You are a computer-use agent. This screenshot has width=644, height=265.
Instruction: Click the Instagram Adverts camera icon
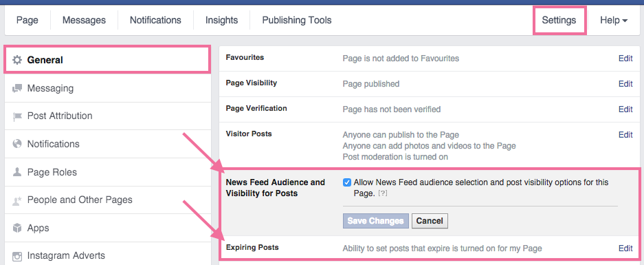pos(17,256)
